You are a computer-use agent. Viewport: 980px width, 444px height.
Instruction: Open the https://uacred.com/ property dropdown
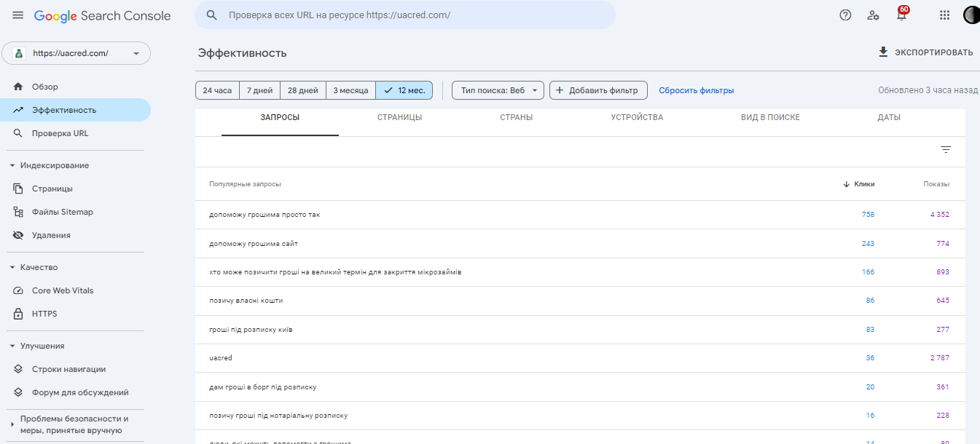(x=76, y=53)
